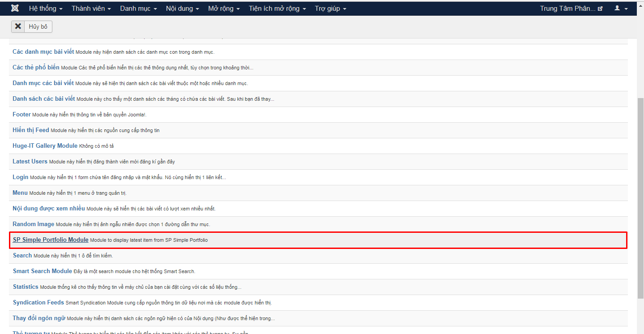Open the Mở rộng menu
The width and height of the screenshot is (644, 334).
(224, 9)
